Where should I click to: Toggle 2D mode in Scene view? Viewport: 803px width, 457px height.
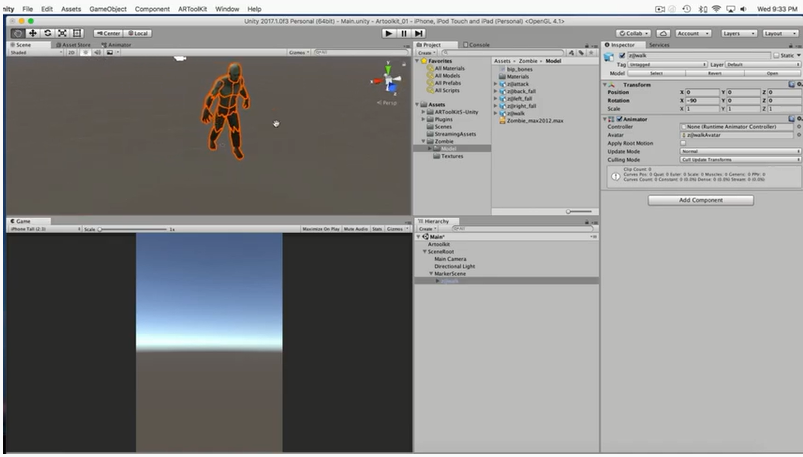point(72,52)
